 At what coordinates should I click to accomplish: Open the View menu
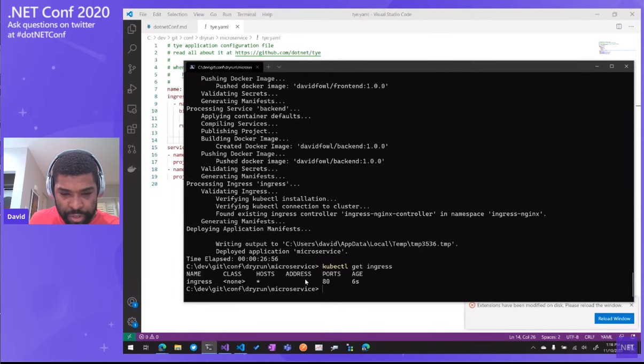coord(199,14)
